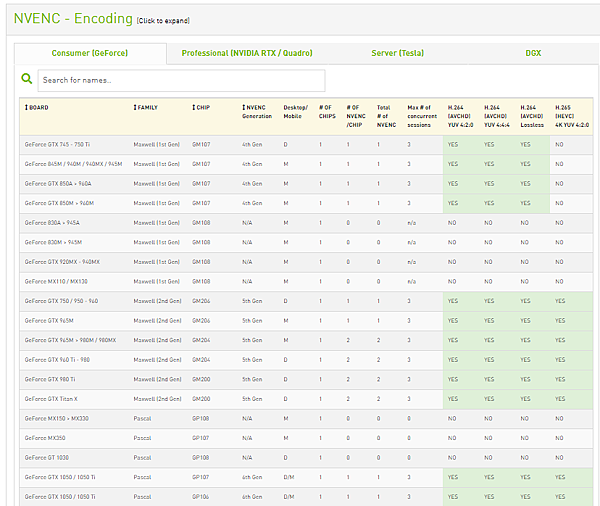
Task: Click 'Max # of concurrent sessions' header
Action: pos(422,116)
